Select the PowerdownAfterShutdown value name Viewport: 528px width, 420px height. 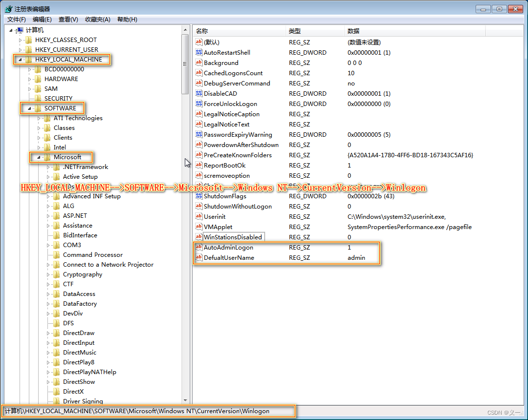click(241, 145)
